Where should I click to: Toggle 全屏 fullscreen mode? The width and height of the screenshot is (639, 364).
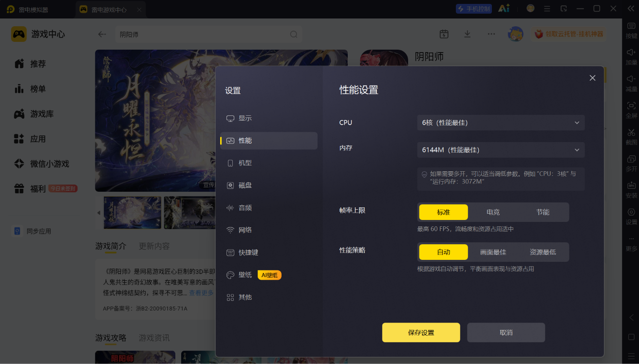point(631,110)
